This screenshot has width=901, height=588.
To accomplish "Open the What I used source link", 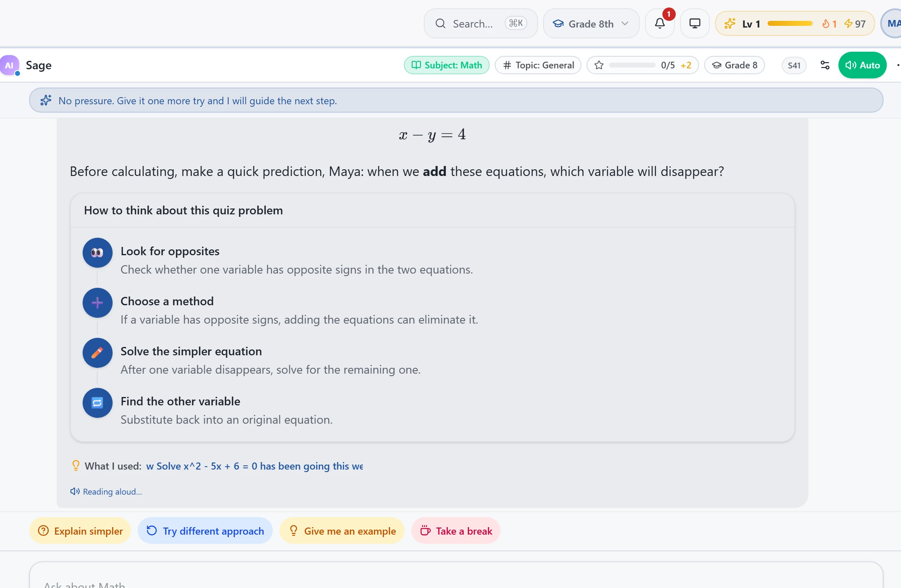I will click(x=254, y=466).
